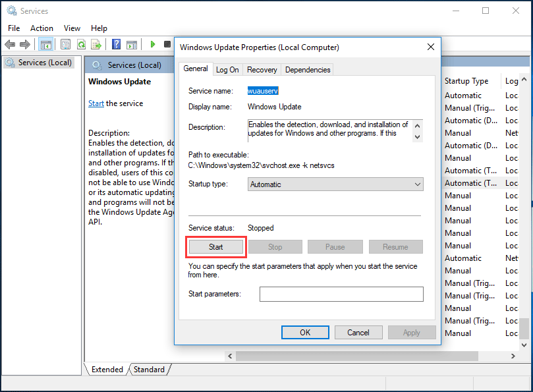
Task: Click the Log column header
Action: click(x=511, y=81)
